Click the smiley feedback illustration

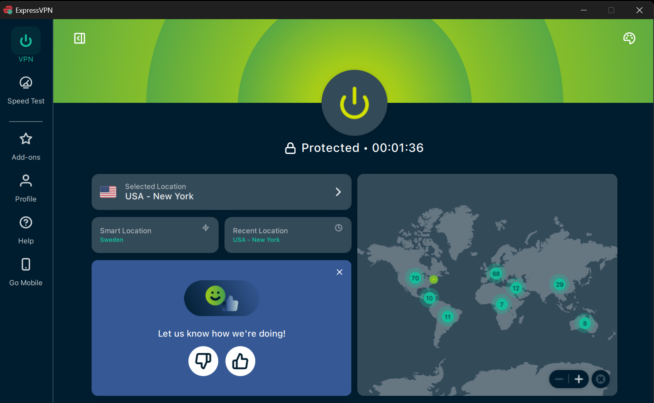[x=221, y=298]
